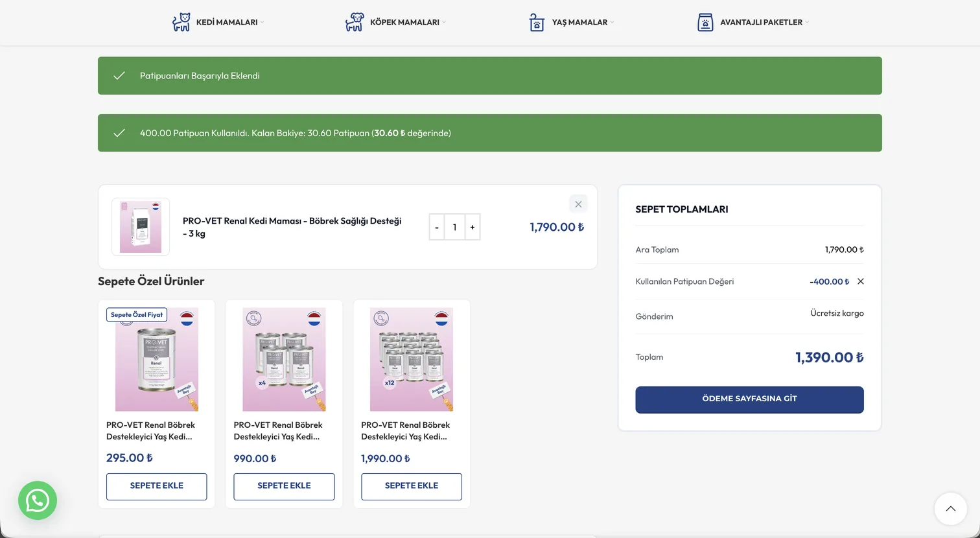The width and height of the screenshot is (980, 538).
Task: Click the package icon beside Avantajlı Paketler
Action: 705,22
